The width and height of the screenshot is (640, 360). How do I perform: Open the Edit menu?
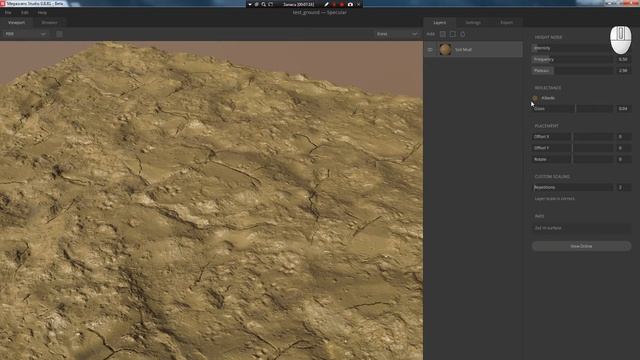pos(25,13)
